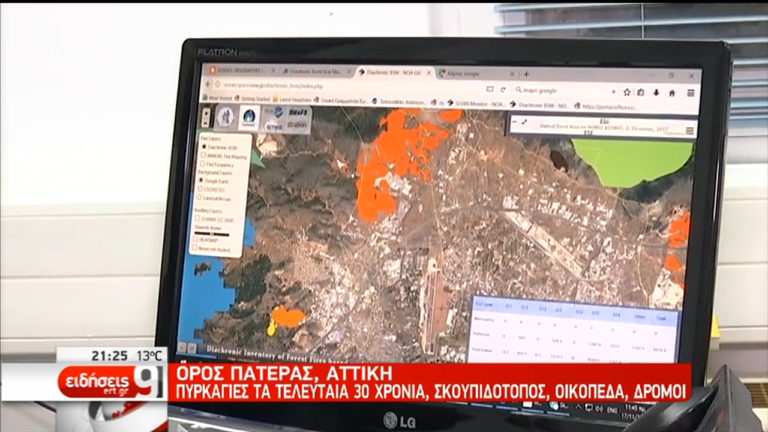Screen dimensions: 768x432
Task: Adjust the Opacity slider handle
Action: (x=211, y=234)
